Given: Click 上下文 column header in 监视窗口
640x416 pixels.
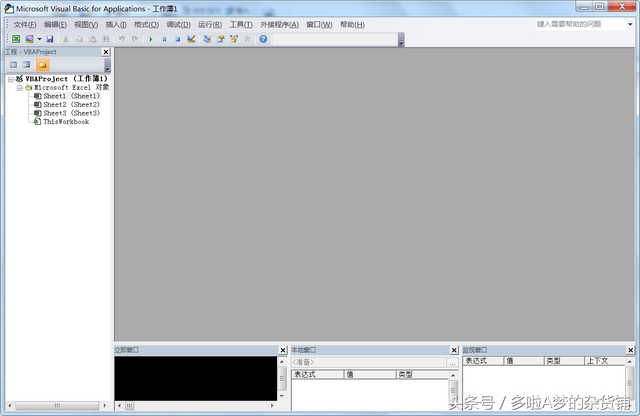Looking at the screenshot, I should [x=604, y=361].
